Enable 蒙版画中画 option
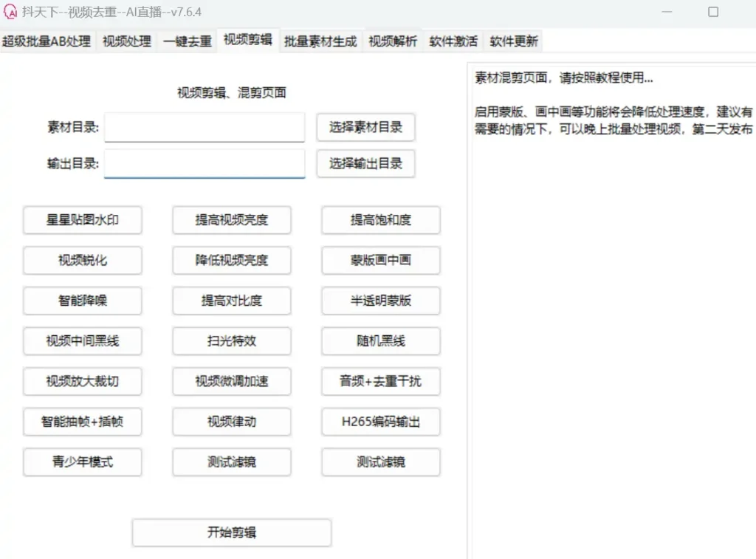Viewport: 756px width, 559px height. point(381,261)
